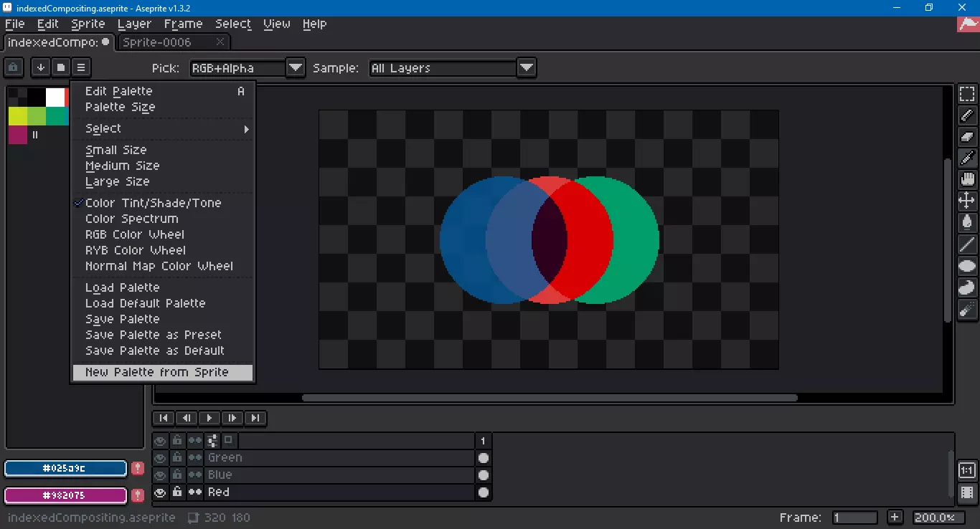
Task: Hide the Red layer
Action: point(160,492)
